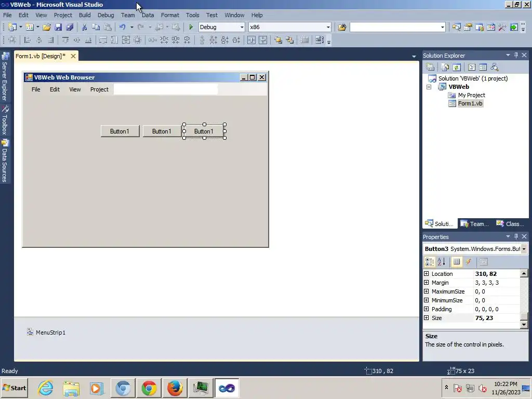Click the Make Same Size icon
The width and height of the screenshot is (532, 399).
pos(126,40)
